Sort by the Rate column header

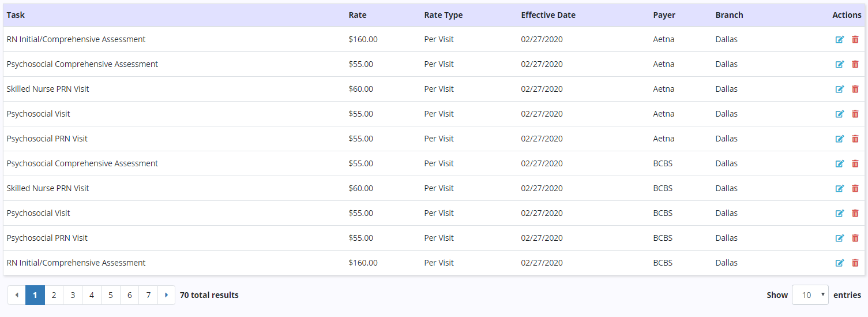coord(358,15)
